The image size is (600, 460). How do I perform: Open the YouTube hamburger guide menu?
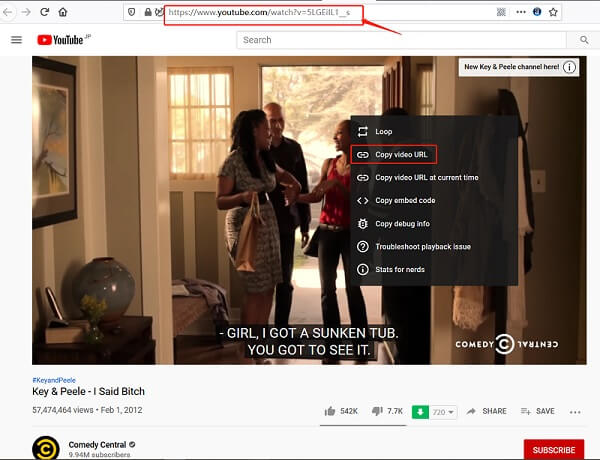(x=16, y=40)
